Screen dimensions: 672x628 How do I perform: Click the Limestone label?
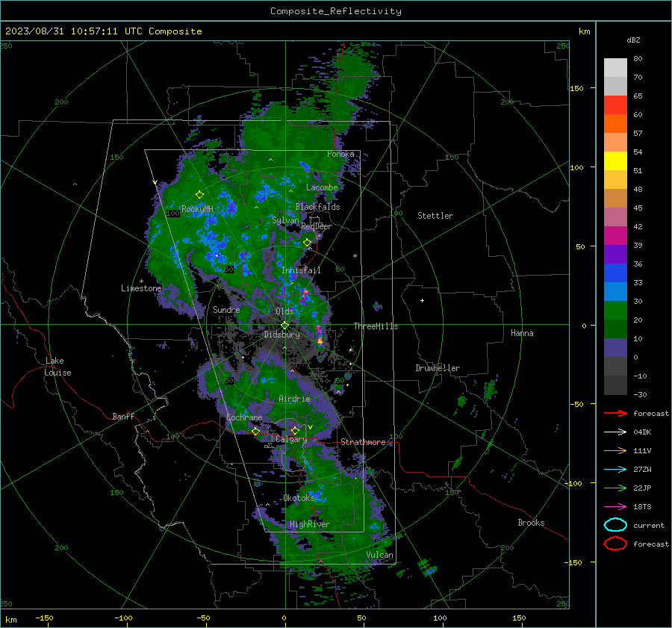(141, 288)
